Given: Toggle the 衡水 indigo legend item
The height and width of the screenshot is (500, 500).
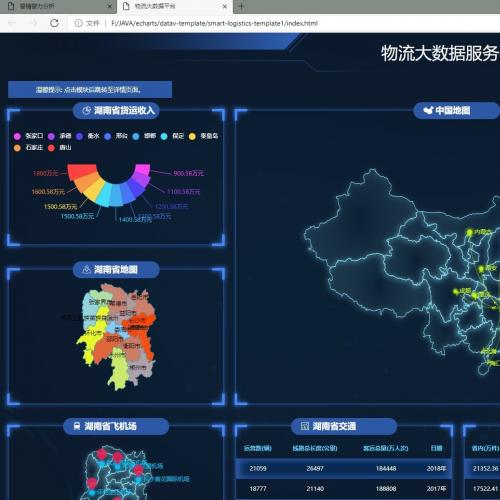Looking at the screenshot, I should [88, 136].
